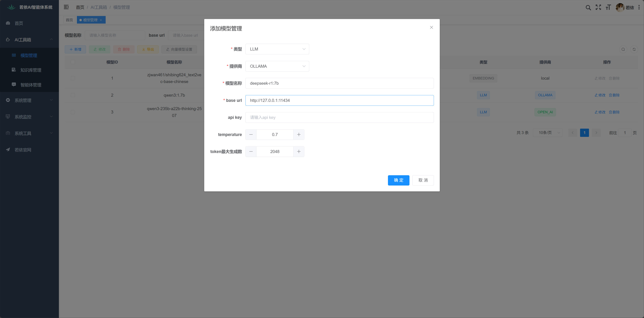
Task: Open the 提供商 dropdown showing OLLAMA
Action: pos(277,66)
